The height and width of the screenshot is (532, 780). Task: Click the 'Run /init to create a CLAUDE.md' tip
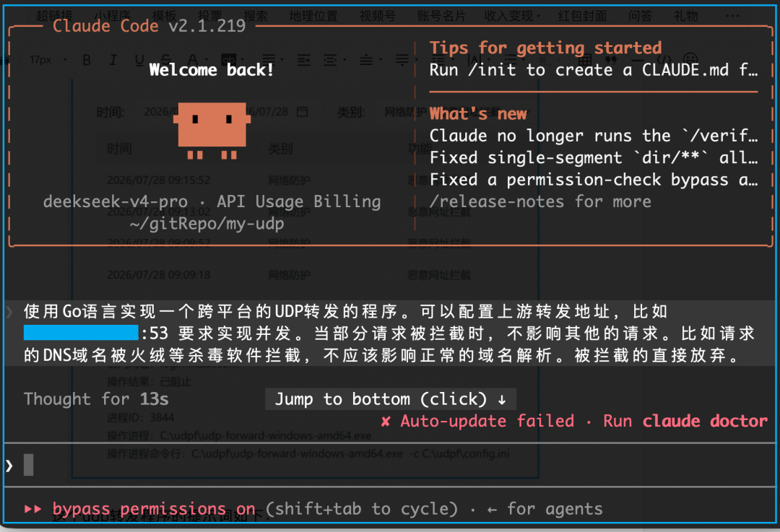coord(594,70)
